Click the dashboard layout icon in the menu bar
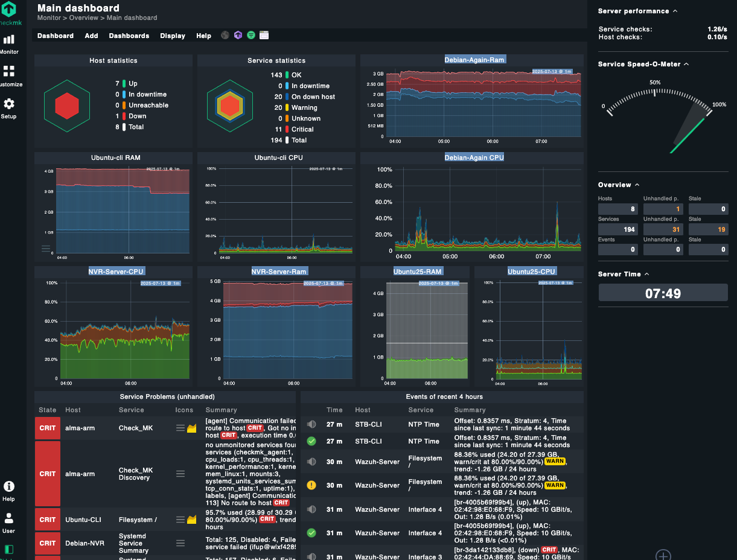The width and height of the screenshot is (737, 560). [264, 36]
